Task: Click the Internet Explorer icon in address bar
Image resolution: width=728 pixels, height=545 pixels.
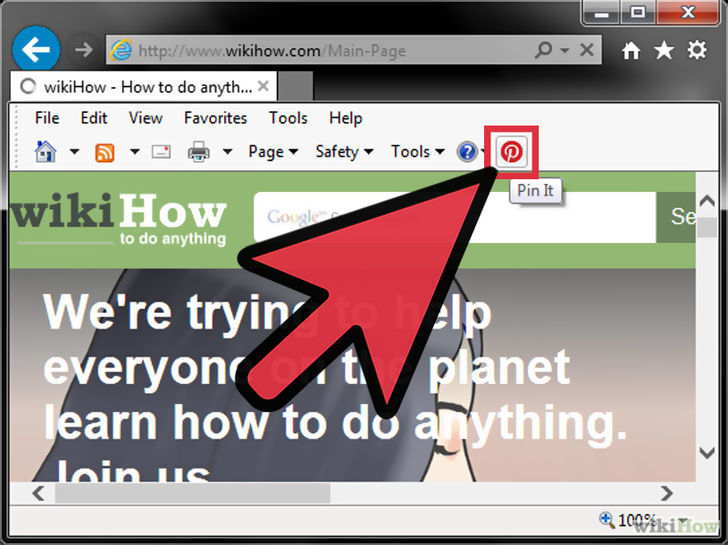Action: point(121,50)
